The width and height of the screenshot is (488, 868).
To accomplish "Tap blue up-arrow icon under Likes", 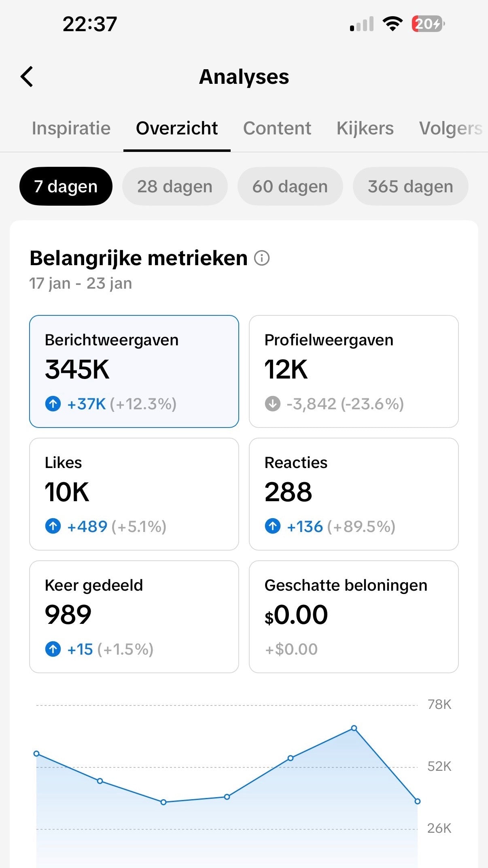I will tap(53, 526).
